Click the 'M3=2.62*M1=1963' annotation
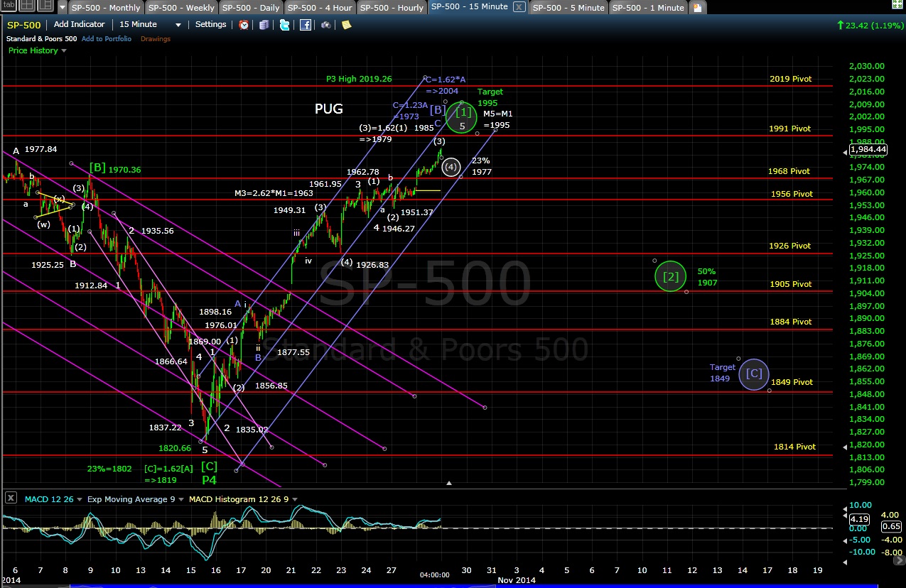Screen dimensions: 906x588 click(274, 193)
